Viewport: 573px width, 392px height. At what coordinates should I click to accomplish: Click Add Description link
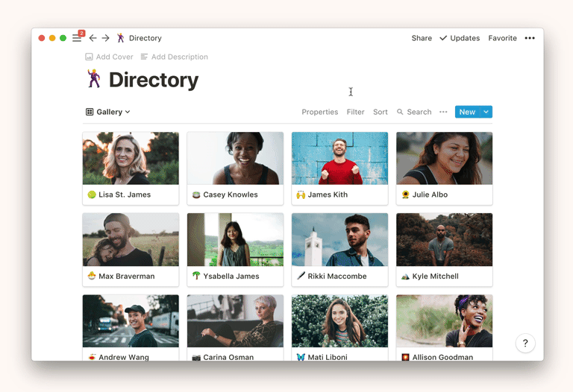point(179,57)
